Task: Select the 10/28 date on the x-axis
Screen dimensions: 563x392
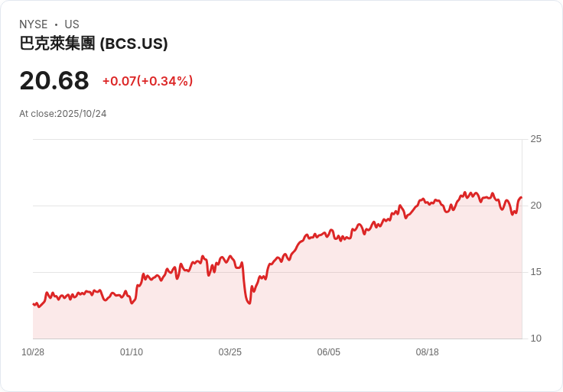Action: (x=33, y=352)
